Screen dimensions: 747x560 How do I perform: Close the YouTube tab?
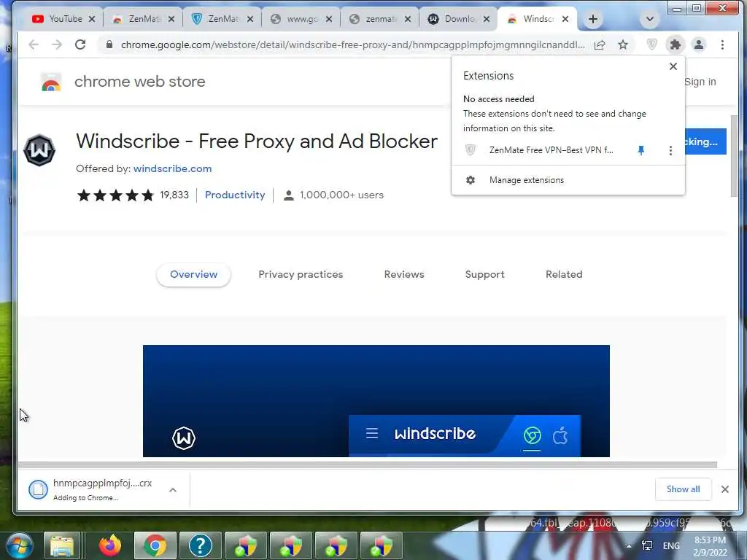tap(92, 19)
